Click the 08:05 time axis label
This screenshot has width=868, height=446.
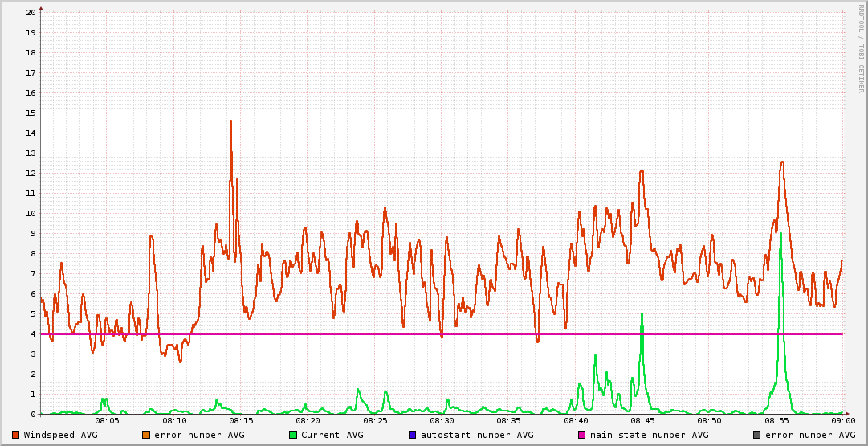[x=107, y=420]
